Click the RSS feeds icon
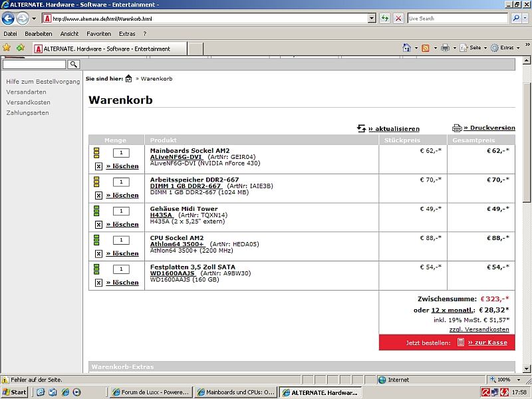 (x=425, y=48)
